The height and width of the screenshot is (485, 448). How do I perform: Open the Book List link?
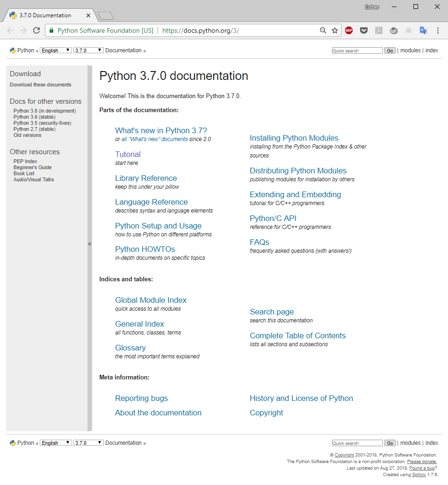pos(24,173)
